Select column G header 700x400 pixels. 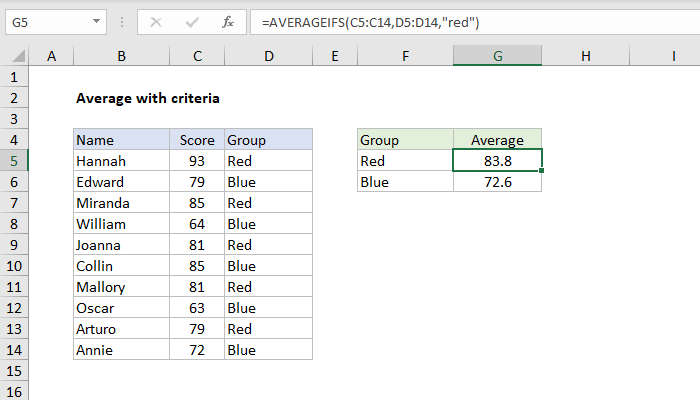pos(497,56)
